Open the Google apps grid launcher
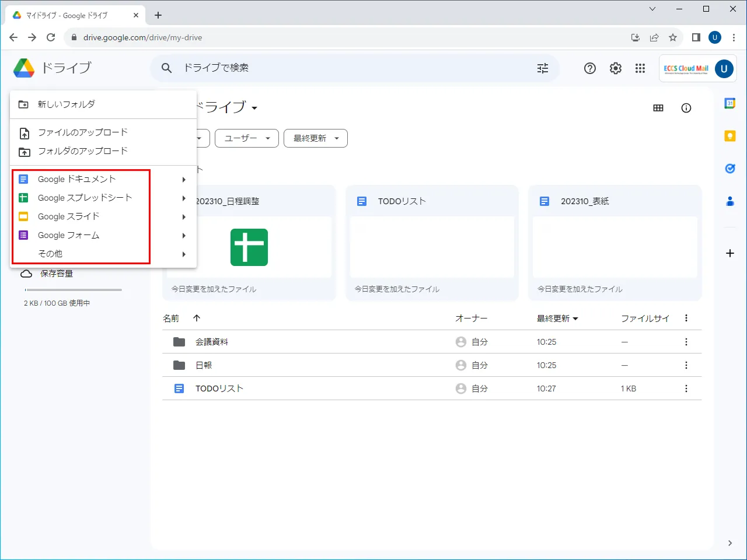The height and width of the screenshot is (560, 747). click(x=640, y=68)
